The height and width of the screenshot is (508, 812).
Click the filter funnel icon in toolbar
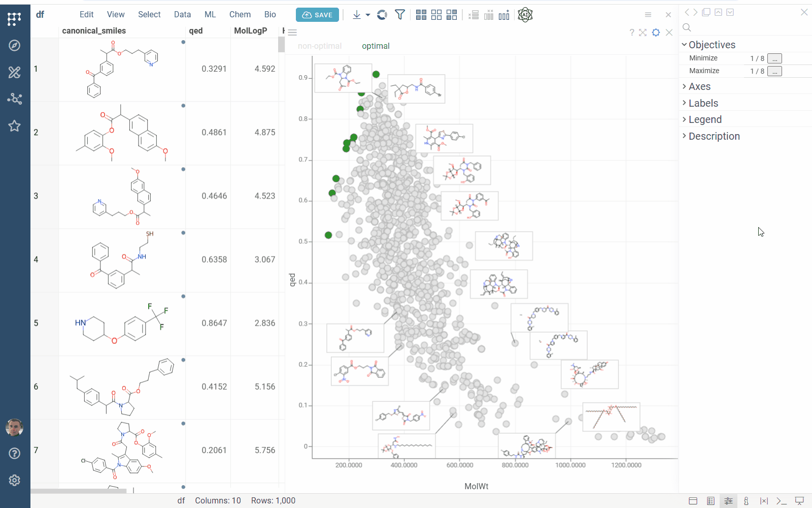click(400, 15)
